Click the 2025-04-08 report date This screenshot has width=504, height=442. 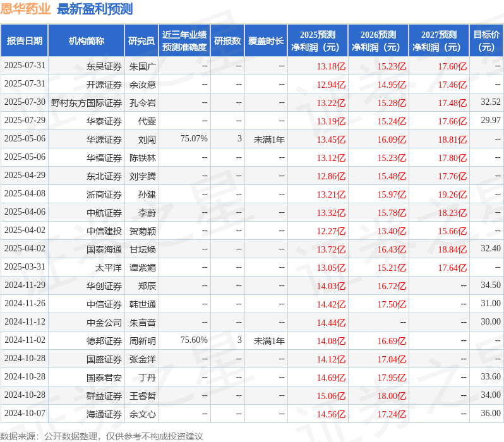pyautogui.click(x=25, y=194)
